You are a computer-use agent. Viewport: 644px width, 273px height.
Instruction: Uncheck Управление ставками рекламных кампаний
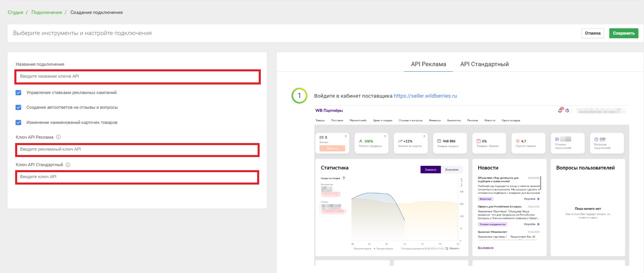click(x=18, y=92)
